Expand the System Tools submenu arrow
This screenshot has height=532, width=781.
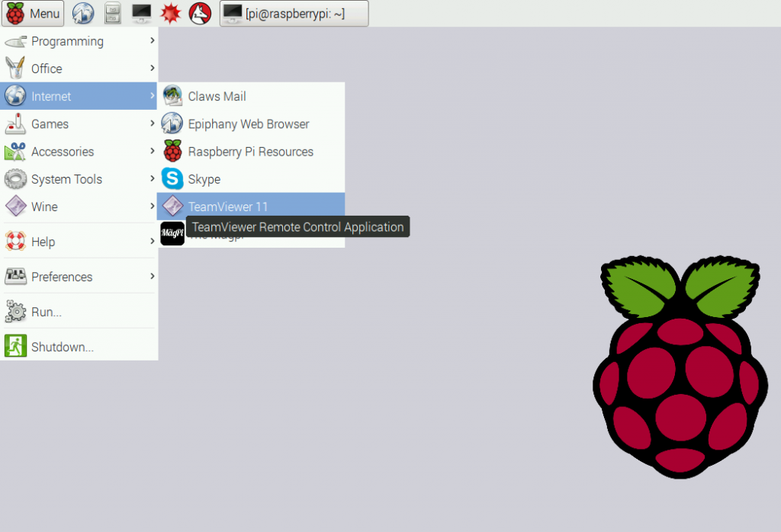click(153, 178)
